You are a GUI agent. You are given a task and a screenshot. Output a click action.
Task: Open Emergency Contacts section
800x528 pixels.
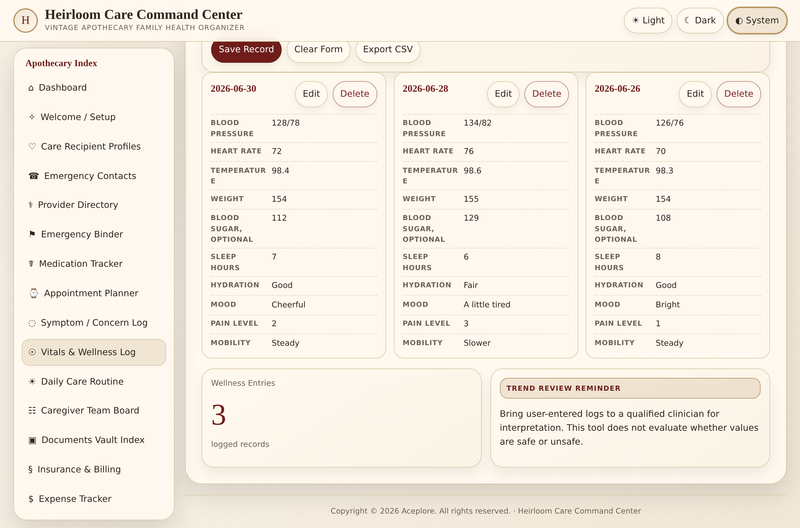[x=94, y=176]
